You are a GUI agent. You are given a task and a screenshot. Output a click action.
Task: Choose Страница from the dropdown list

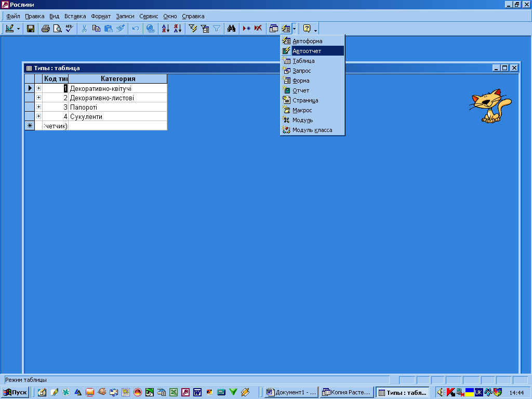pyautogui.click(x=312, y=100)
